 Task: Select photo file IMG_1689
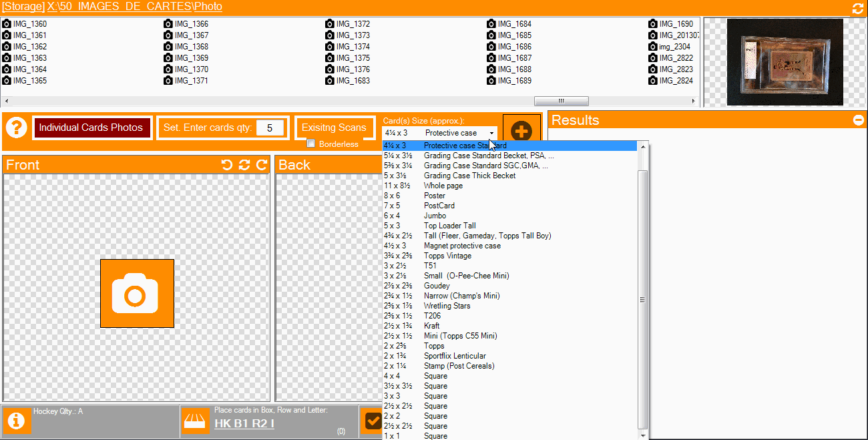[x=509, y=81]
